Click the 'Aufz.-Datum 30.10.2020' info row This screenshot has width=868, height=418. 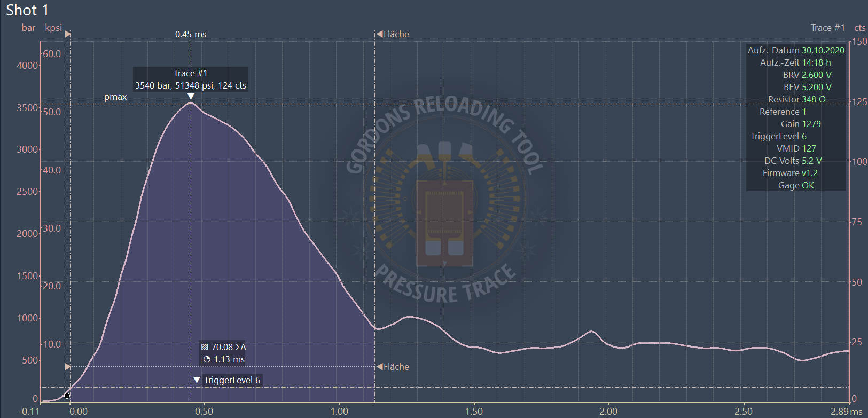pos(796,50)
